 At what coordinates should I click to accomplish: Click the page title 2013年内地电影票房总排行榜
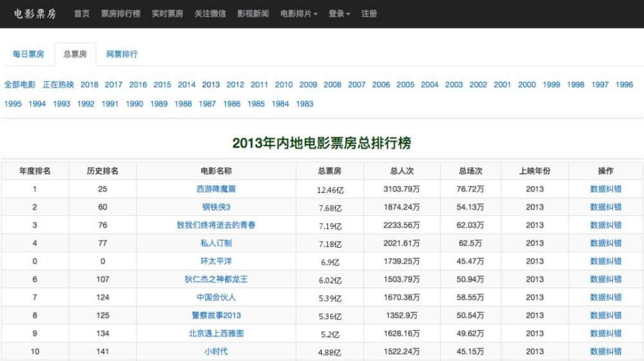(321, 143)
